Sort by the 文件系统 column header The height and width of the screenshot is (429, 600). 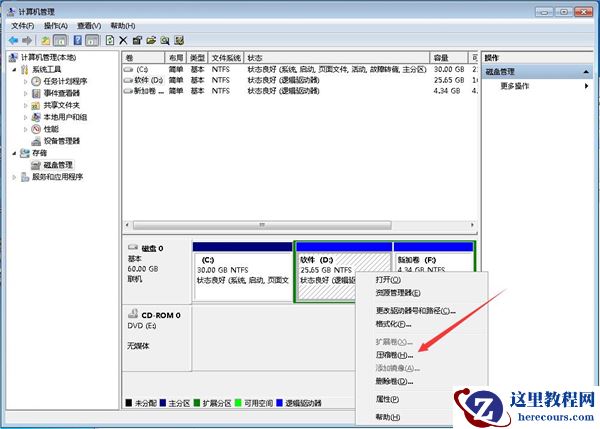pos(226,58)
